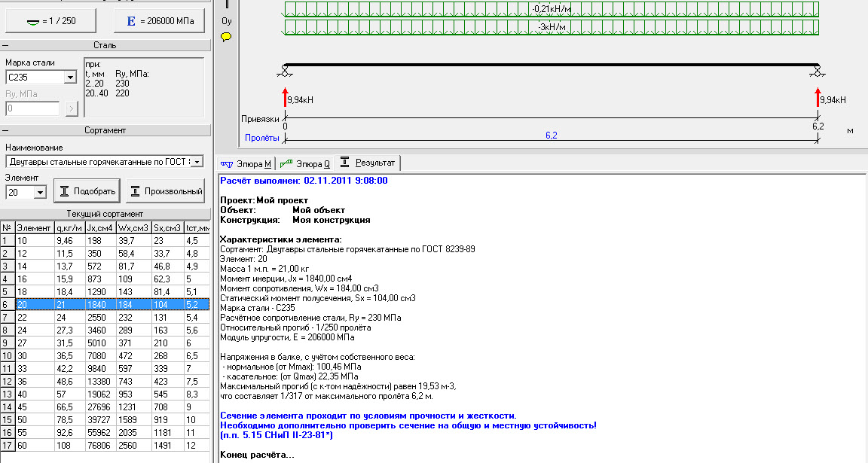868x463 pixels.
Task: Select the left beam support symbol
Action: (x=285, y=71)
